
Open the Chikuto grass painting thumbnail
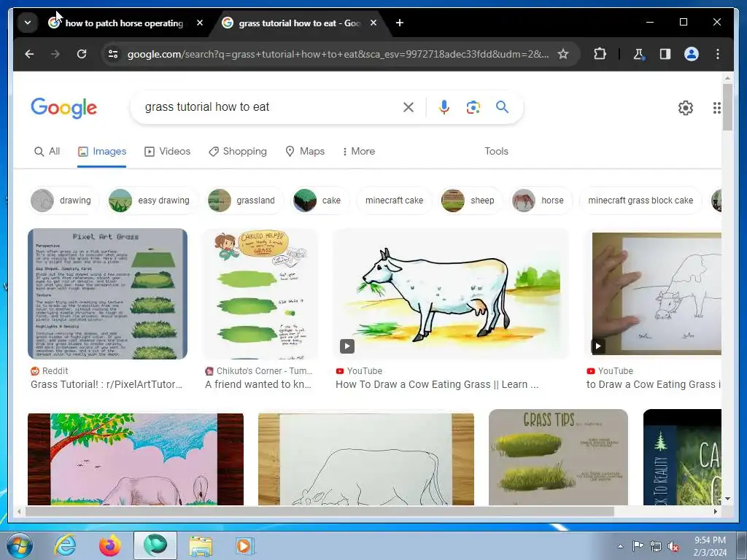click(260, 293)
